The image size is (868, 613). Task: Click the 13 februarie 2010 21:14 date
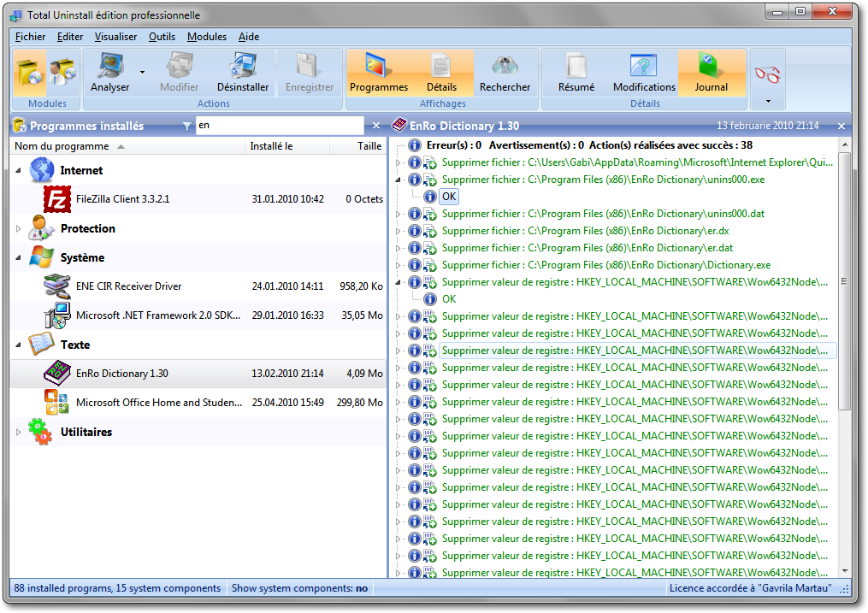767,126
